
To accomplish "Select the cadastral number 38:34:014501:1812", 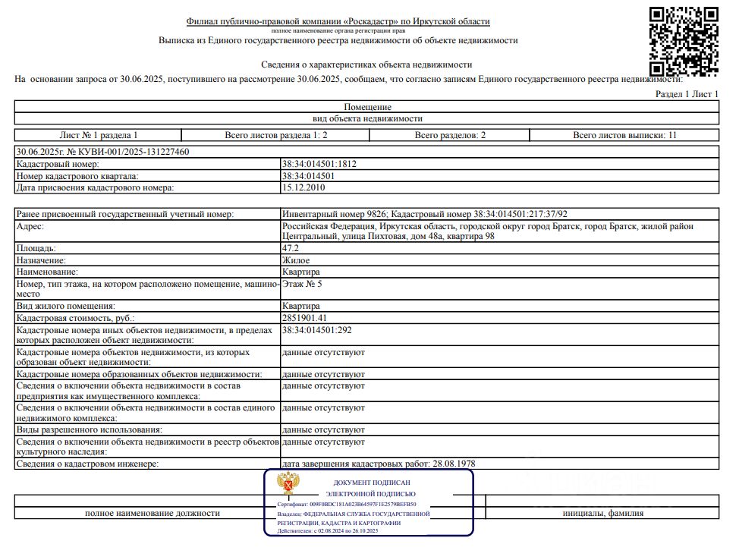I will click(x=319, y=164).
